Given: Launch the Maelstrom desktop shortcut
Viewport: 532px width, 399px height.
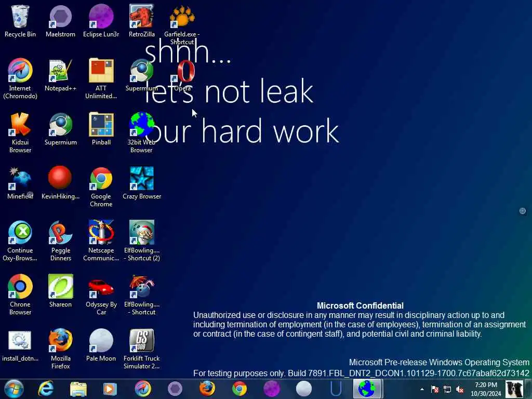Looking at the screenshot, I should (x=60, y=21).
